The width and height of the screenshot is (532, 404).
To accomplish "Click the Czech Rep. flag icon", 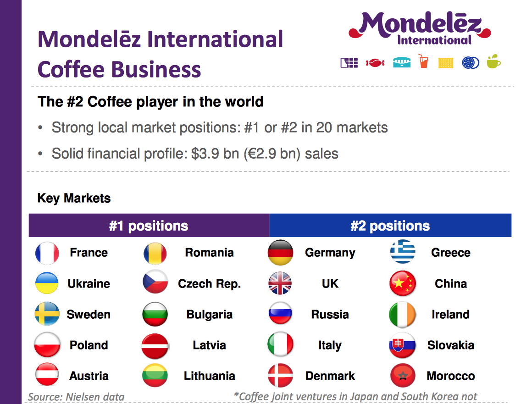I will [155, 284].
